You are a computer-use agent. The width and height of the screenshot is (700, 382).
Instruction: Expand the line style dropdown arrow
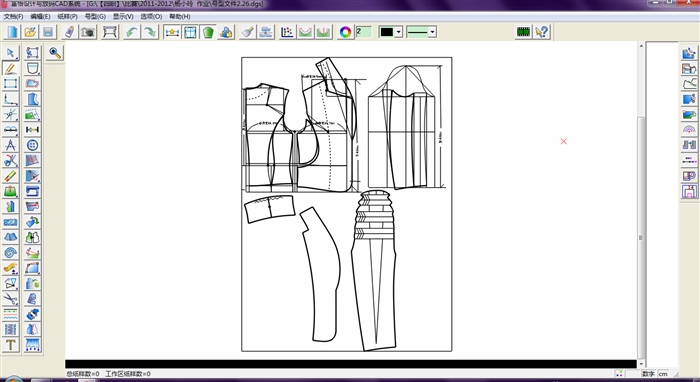432,32
